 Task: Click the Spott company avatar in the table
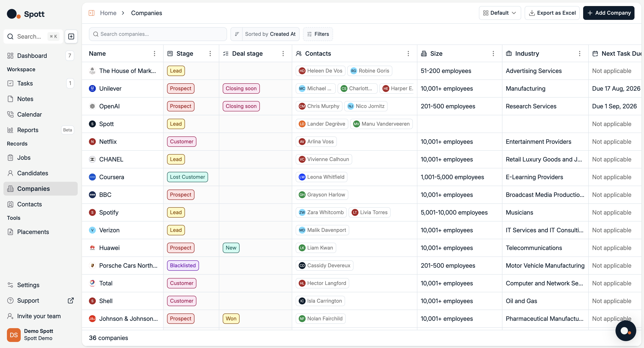[92, 124]
